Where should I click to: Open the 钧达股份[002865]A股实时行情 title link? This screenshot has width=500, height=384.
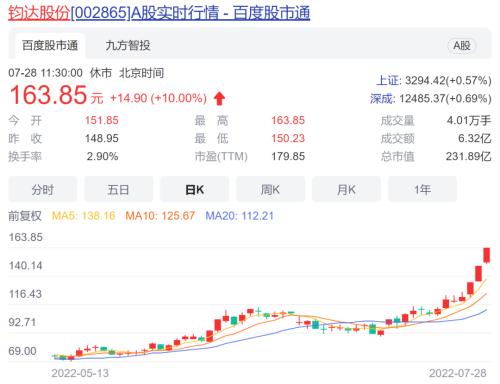click(159, 13)
